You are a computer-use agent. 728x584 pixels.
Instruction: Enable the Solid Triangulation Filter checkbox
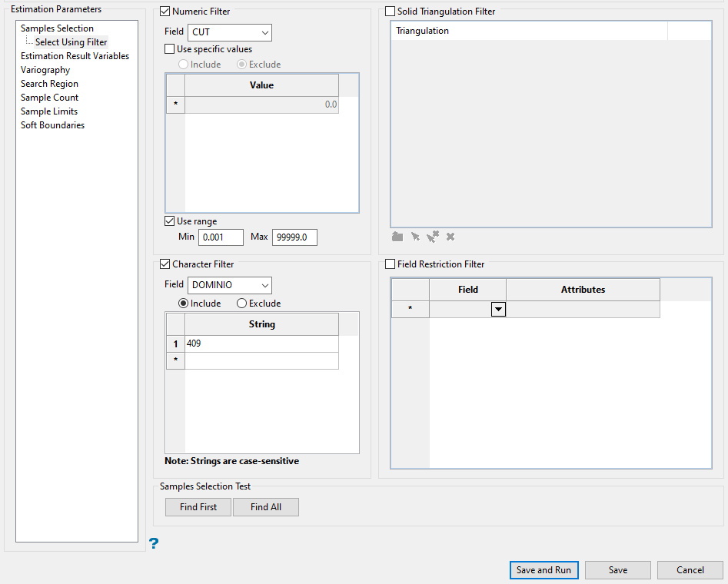pyautogui.click(x=391, y=12)
